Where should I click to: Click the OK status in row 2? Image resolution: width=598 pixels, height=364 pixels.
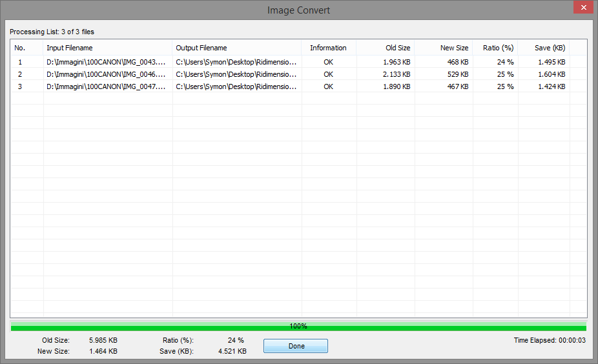pos(328,74)
